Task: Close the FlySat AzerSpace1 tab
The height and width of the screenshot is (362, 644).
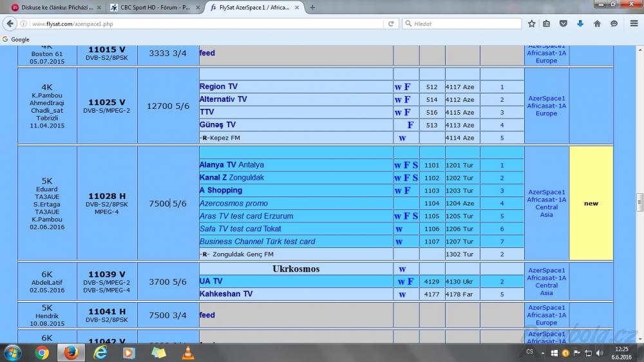Action: tap(296, 7)
